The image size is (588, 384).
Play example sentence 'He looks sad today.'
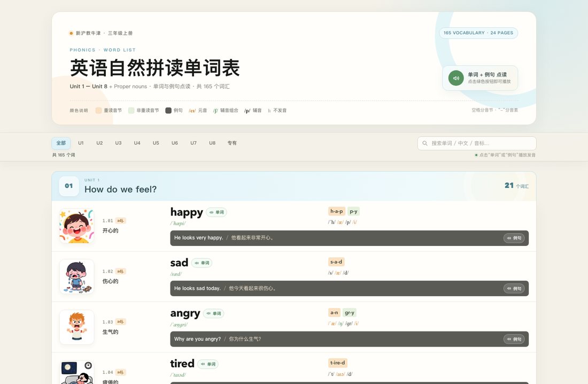514,289
